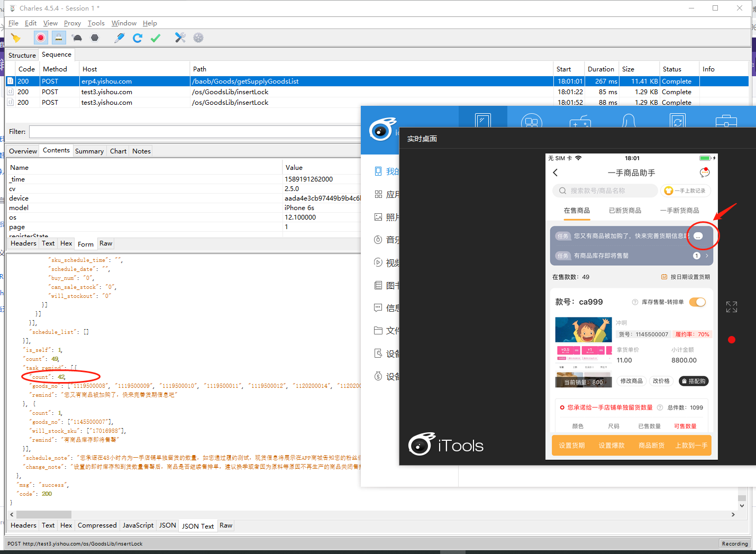
Task: Tap the 一手上款记录 button
Action: 686,190
